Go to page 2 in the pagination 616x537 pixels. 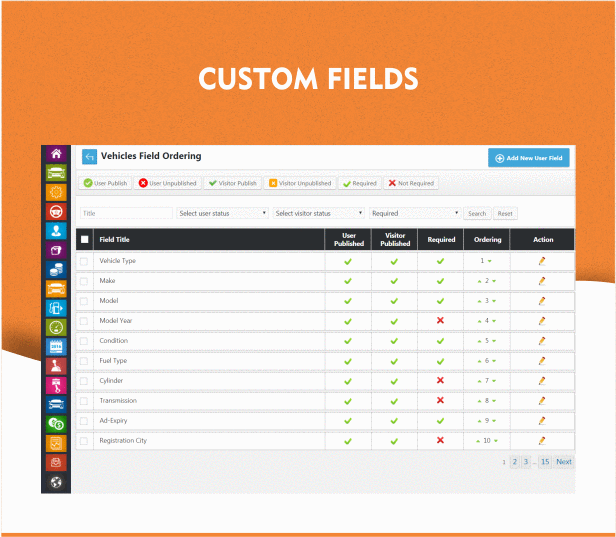[515, 462]
